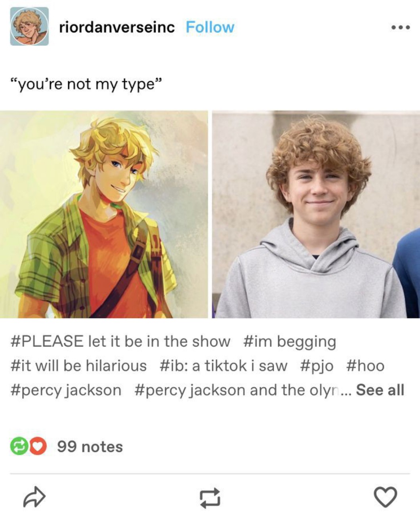Open the three-dot post options menu
The width and height of the screenshot is (420, 524).
(x=400, y=27)
